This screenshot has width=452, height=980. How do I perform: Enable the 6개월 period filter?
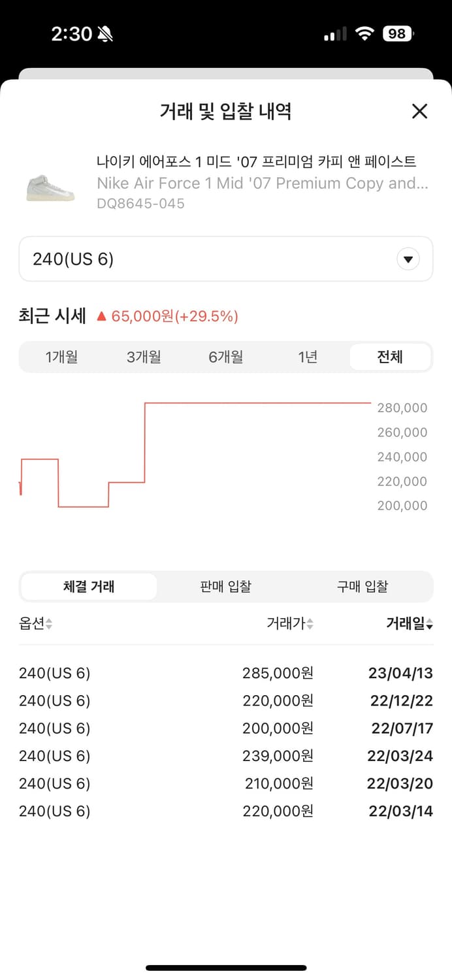pyautogui.click(x=225, y=357)
